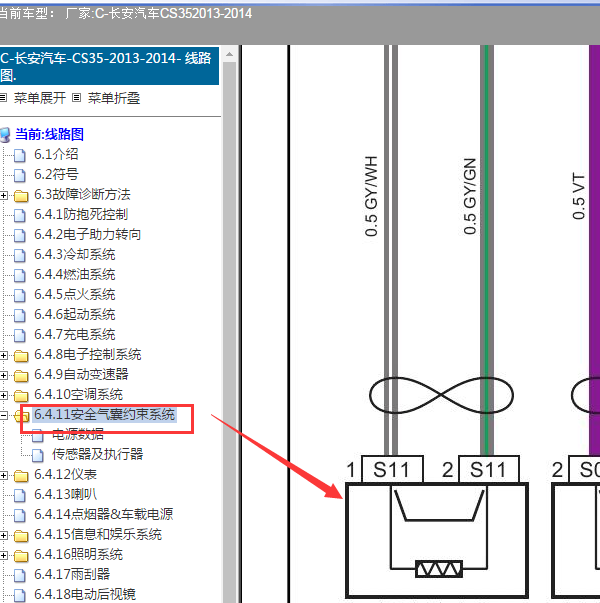Image resolution: width=600 pixels, height=603 pixels.
Task: Open the 6.4.4燃油系统 diagram
Action: 75,274
